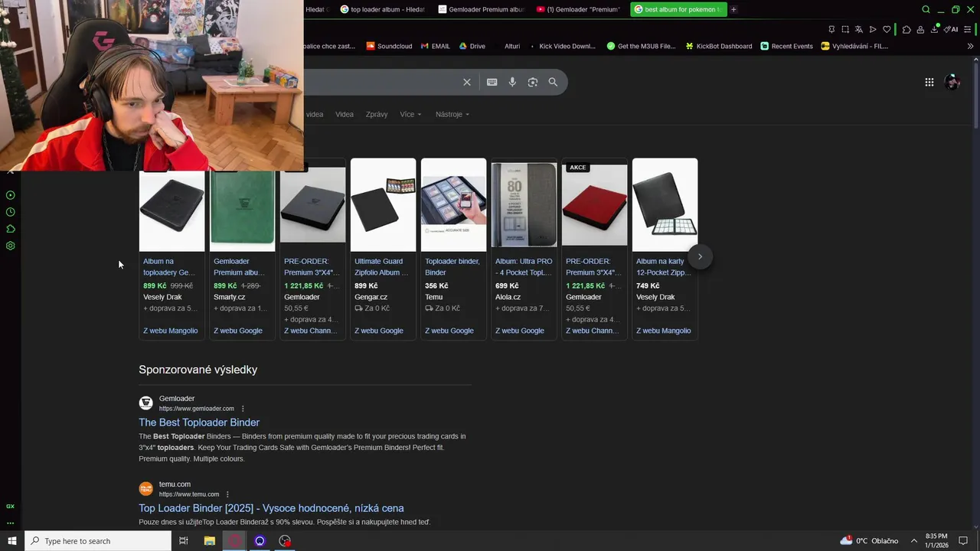Open the Player icon in Opera sidebar
This screenshot has height=551, width=980.
point(11,195)
